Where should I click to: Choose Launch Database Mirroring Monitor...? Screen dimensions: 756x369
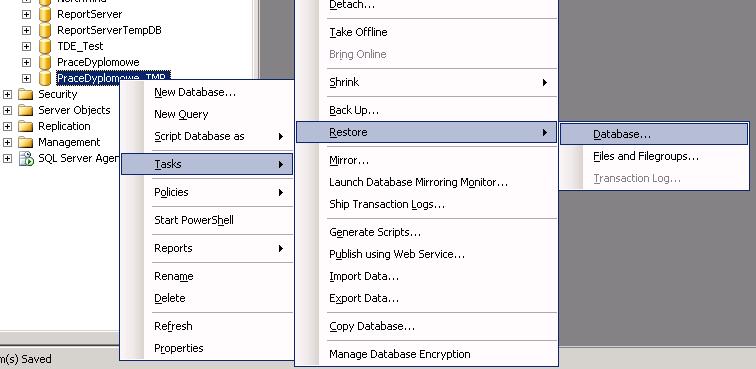(426, 182)
